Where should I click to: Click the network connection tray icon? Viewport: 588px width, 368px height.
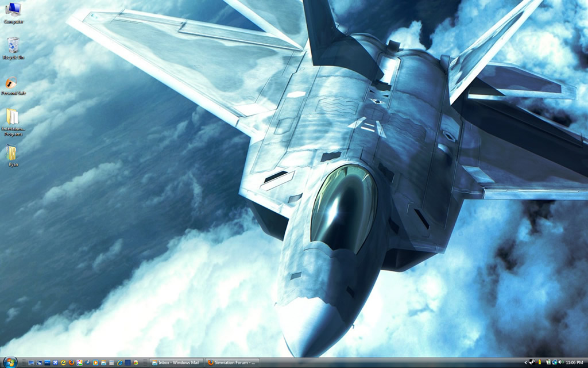pos(555,362)
